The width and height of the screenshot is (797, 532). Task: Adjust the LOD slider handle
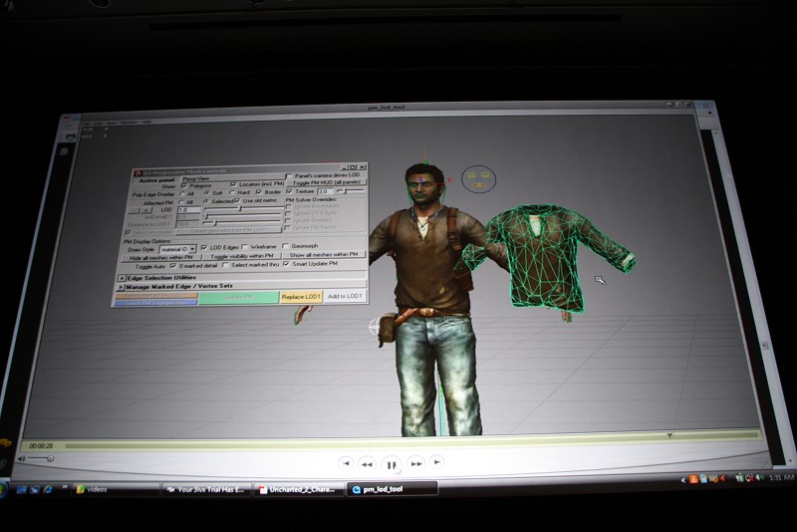[x=240, y=208]
